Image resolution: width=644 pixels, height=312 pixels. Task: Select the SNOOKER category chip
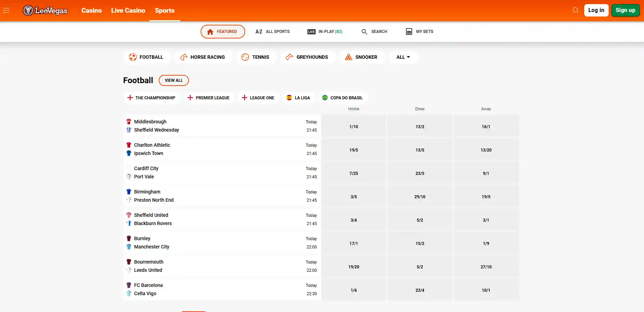pyautogui.click(x=362, y=57)
